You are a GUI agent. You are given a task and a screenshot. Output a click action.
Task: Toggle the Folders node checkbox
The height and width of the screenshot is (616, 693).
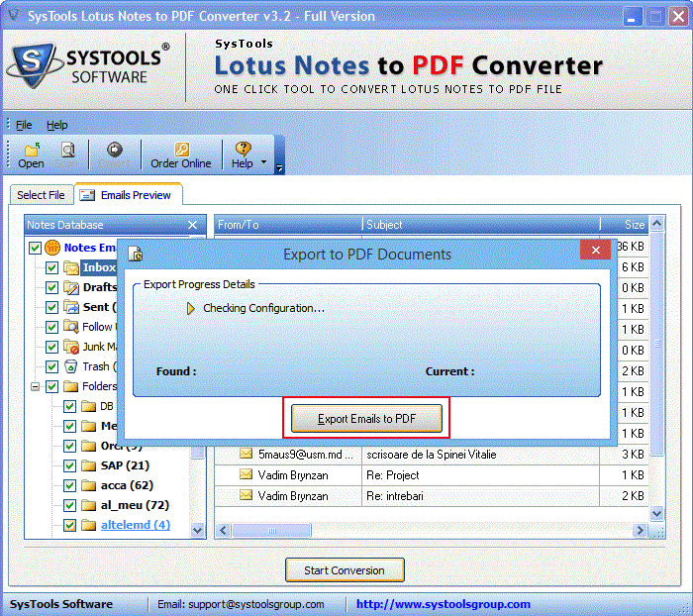(52, 387)
